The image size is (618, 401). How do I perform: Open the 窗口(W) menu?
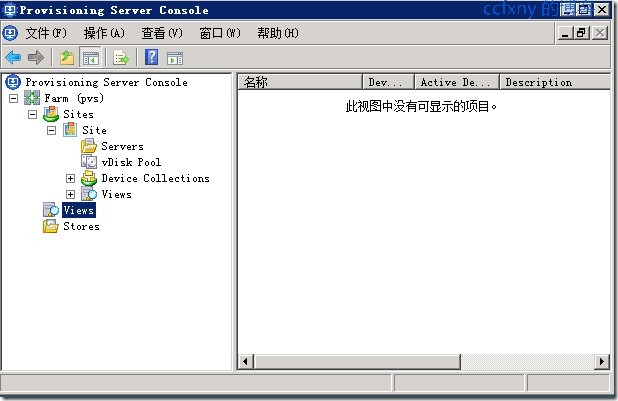(x=220, y=33)
